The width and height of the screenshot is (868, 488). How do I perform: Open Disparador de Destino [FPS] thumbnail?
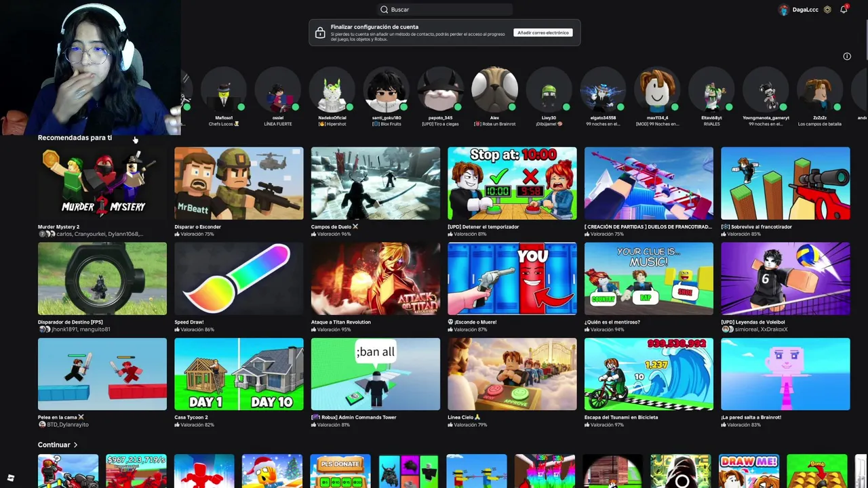point(102,279)
